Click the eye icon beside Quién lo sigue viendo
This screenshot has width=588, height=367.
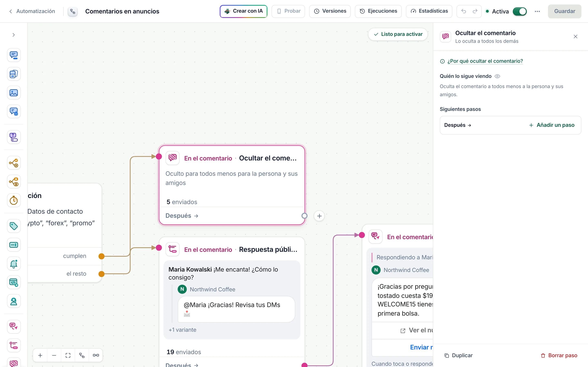[497, 76]
